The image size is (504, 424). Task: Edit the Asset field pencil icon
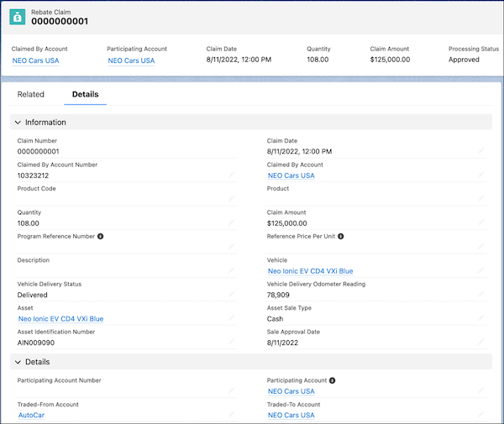232,318
